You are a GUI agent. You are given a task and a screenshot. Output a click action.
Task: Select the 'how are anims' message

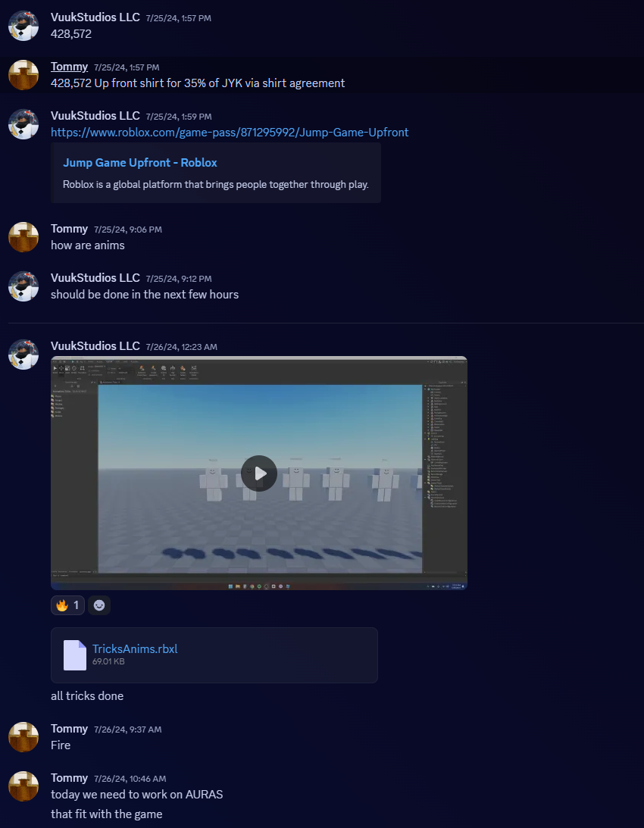tap(88, 245)
